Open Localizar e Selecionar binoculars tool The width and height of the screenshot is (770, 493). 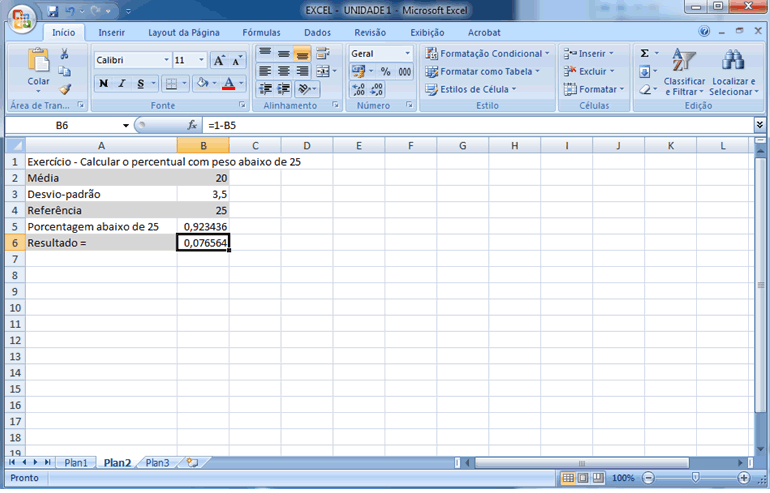pyautogui.click(x=731, y=72)
